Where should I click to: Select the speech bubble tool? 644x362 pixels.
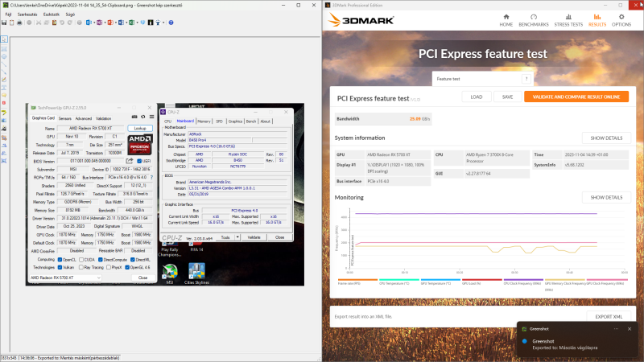click(x=4, y=95)
